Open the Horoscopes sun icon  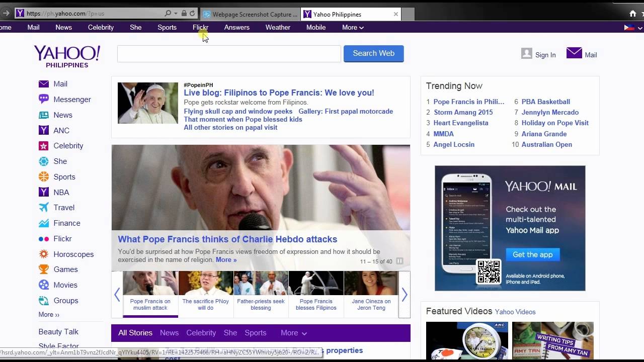click(44, 254)
